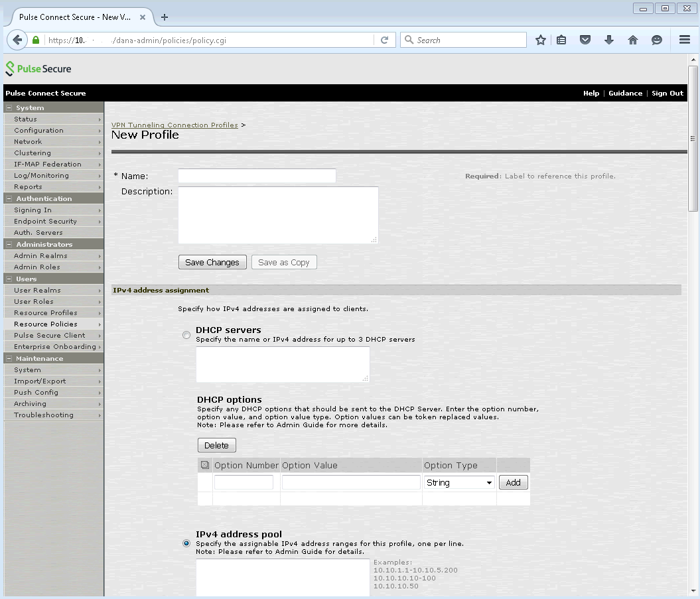This screenshot has width=700, height=599.
Task: Click the green padlock site identity icon
Action: tap(36, 40)
